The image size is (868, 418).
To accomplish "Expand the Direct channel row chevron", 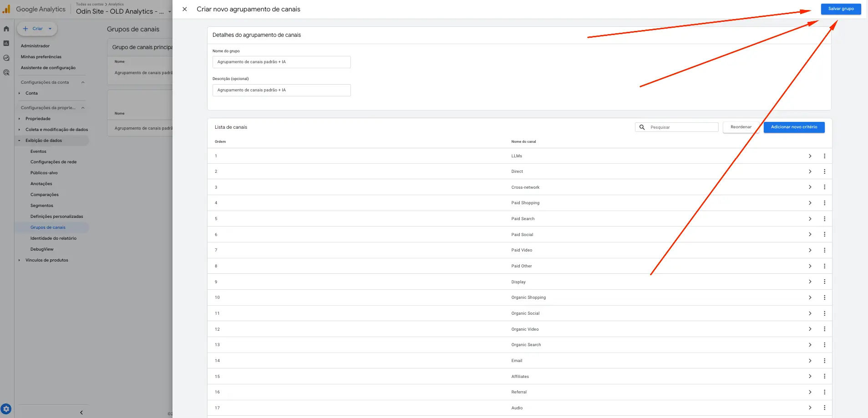I will [810, 171].
